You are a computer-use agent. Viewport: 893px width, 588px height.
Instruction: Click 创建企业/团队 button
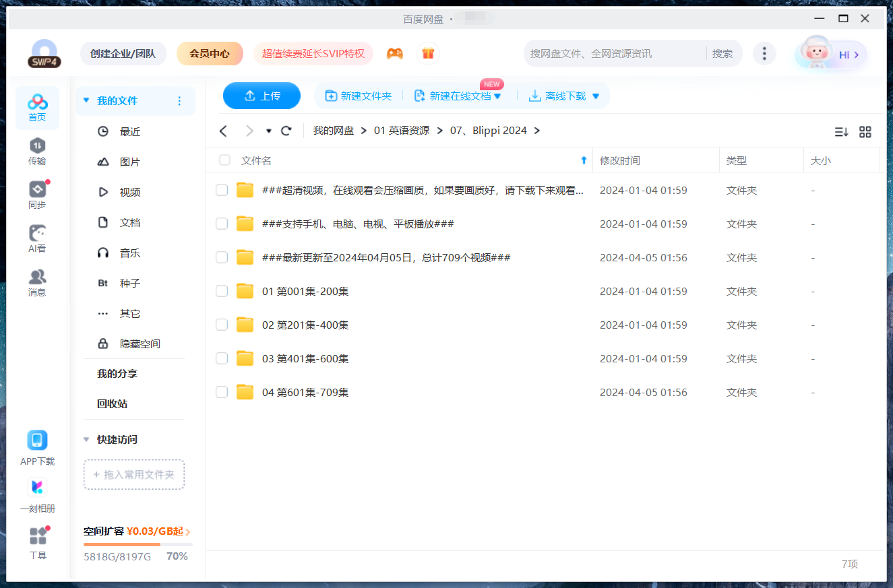pyautogui.click(x=123, y=54)
